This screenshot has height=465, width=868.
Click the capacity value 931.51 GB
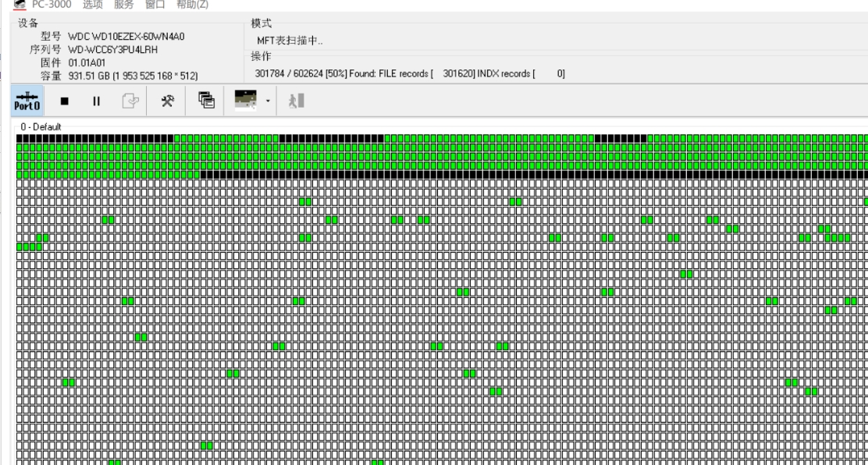133,76
